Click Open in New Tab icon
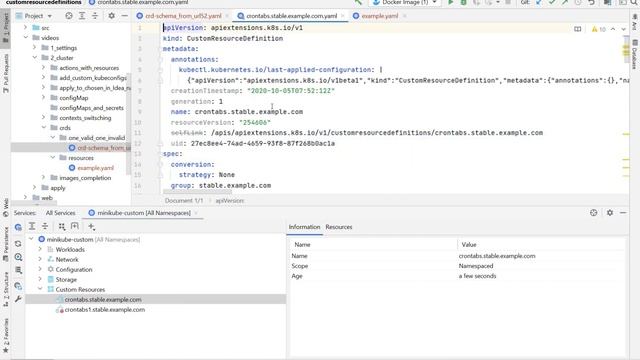This screenshot has height=360, width=640. point(75,226)
